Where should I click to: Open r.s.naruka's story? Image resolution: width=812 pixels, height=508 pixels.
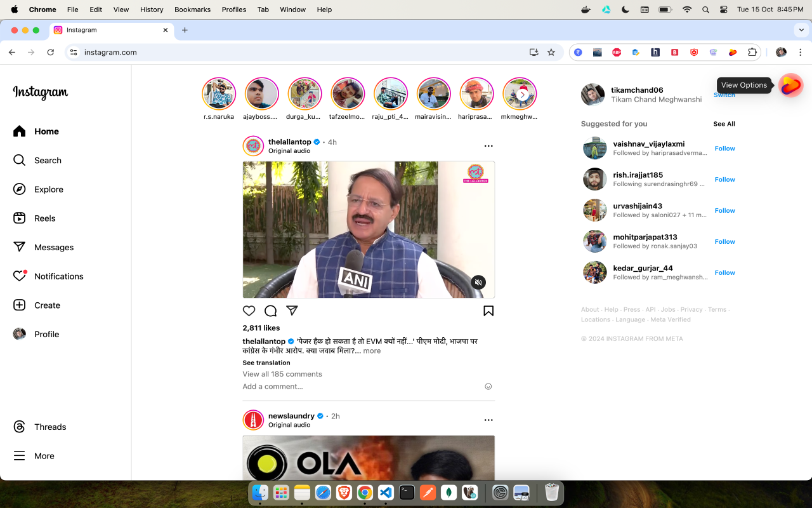(218, 93)
